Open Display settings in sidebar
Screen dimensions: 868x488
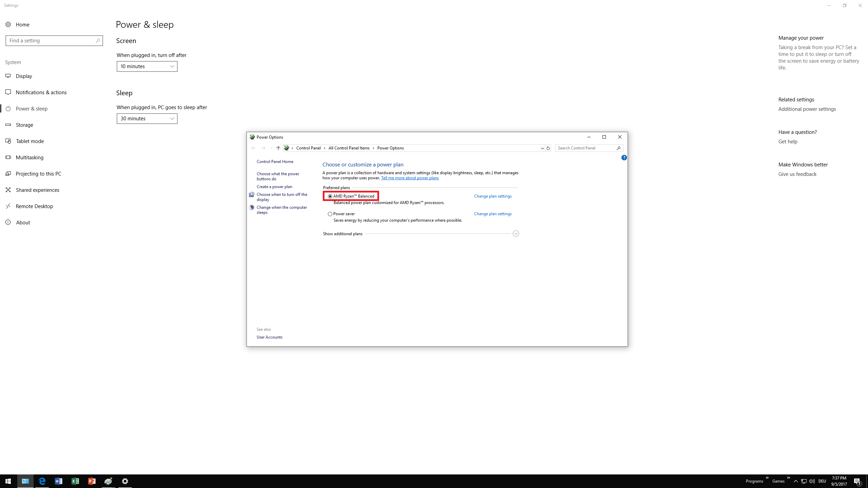coord(24,76)
